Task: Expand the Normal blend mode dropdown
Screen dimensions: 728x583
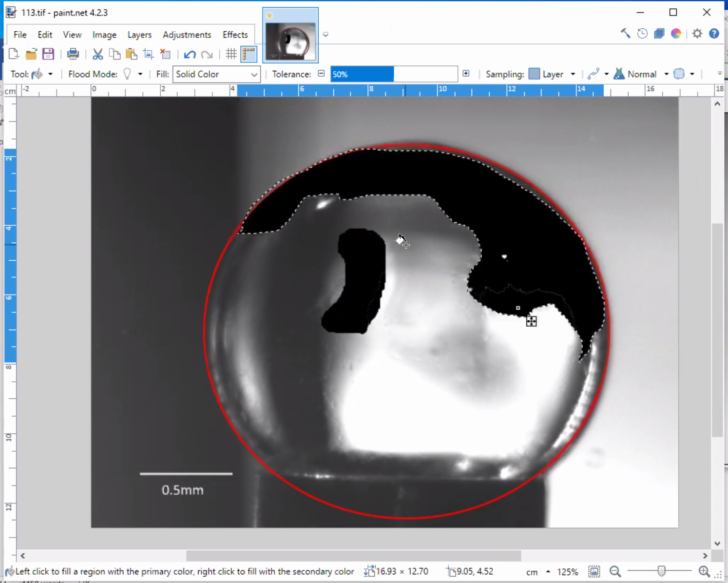Action: click(666, 74)
